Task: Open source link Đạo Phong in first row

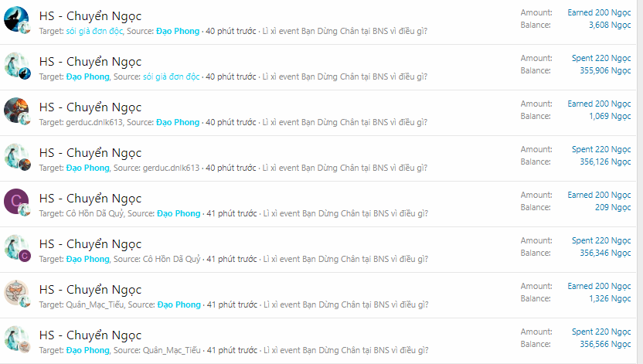Action: pos(178,31)
